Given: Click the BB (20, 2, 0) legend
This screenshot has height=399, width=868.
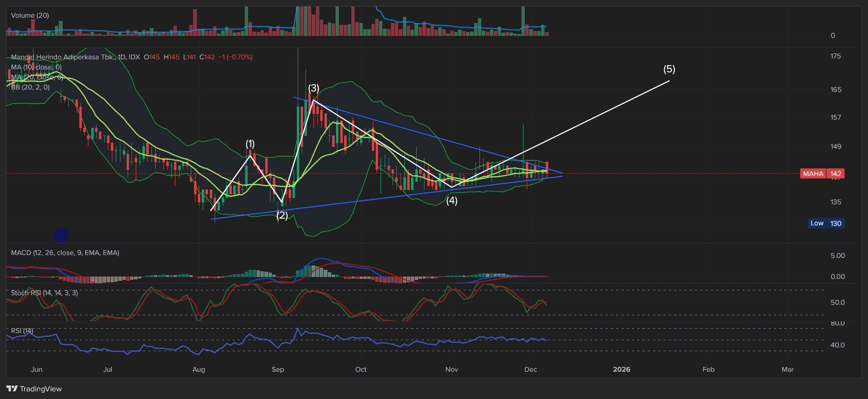Looking at the screenshot, I should 30,87.
